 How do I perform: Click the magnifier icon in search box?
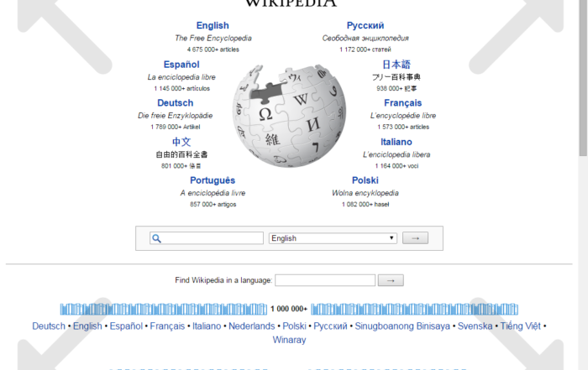[x=157, y=238]
